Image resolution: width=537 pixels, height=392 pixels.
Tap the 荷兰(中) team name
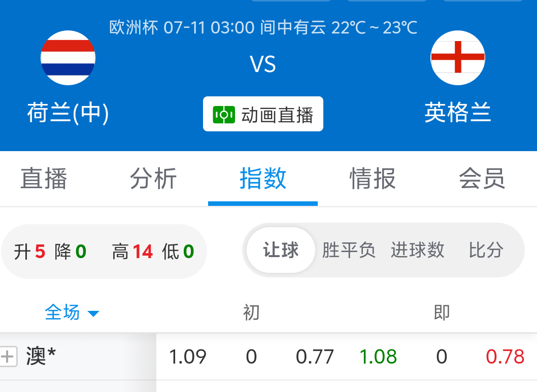[x=68, y=113]
